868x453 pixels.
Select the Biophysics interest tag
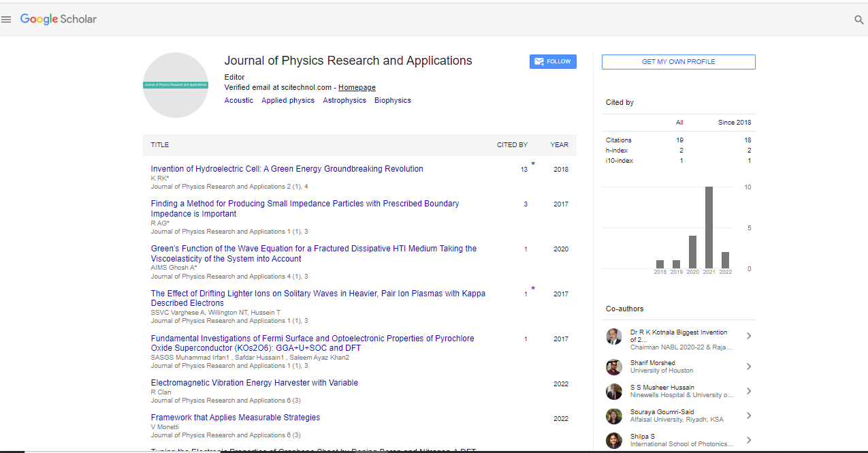pyautogui.click(x=393, y=100)
